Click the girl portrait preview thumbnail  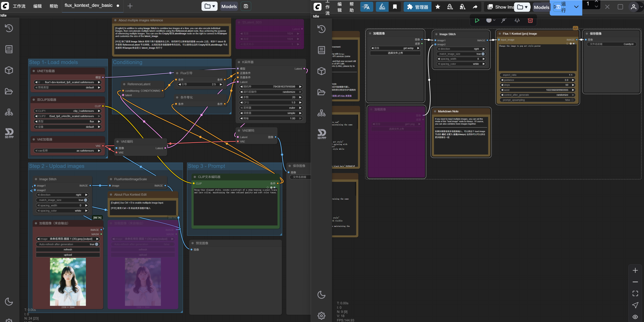pos(68,281)
